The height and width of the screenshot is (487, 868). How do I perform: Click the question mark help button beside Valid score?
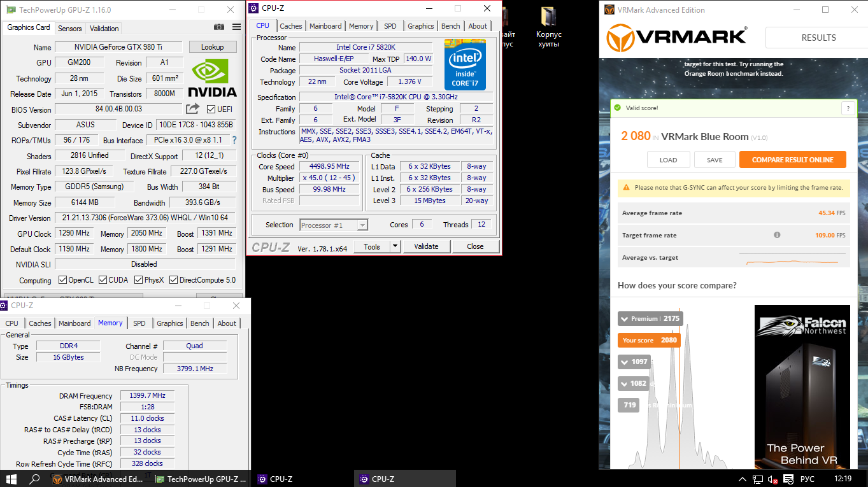(848, 108)
